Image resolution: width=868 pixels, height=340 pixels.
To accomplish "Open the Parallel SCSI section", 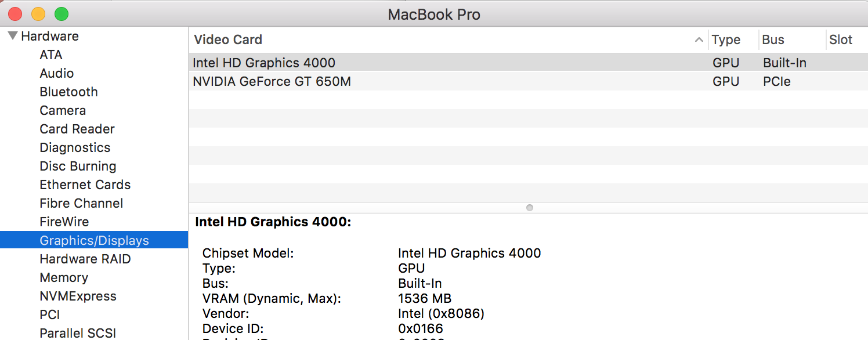I will (78, 333).
